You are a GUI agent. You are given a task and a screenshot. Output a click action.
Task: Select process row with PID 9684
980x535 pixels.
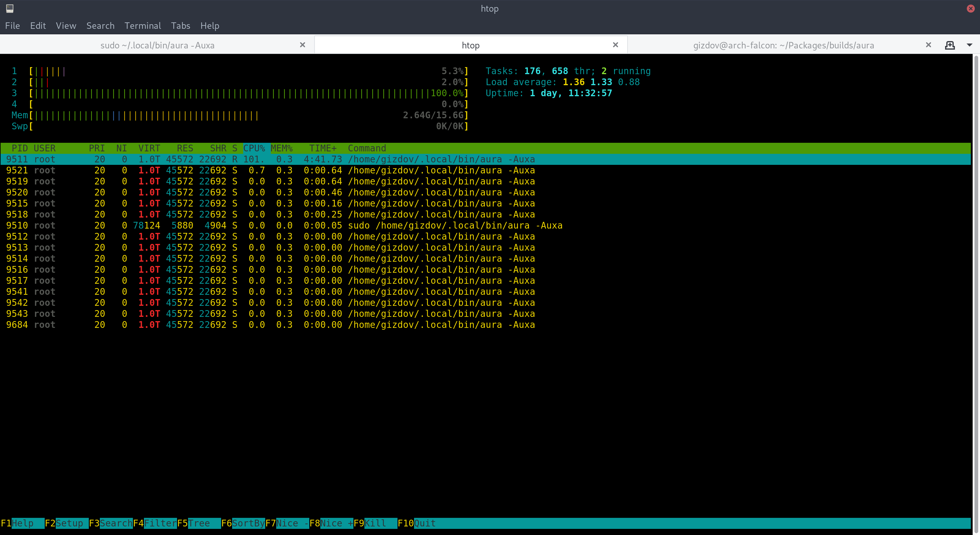(485, 324)
